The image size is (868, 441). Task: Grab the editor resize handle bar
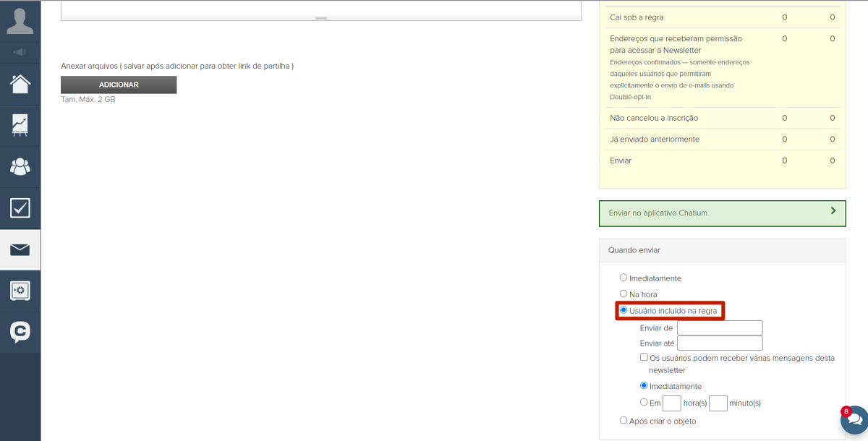[x=321, y=18]
